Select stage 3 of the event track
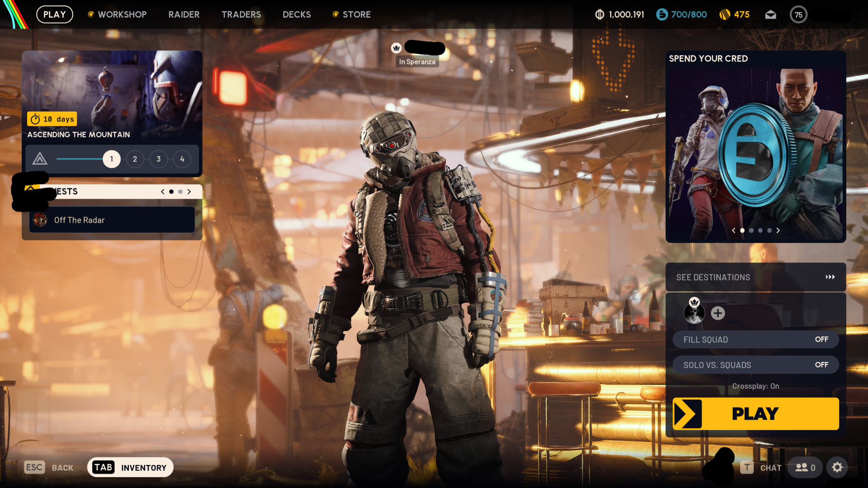The image size is (868, 488). click(x=159, y=159)
